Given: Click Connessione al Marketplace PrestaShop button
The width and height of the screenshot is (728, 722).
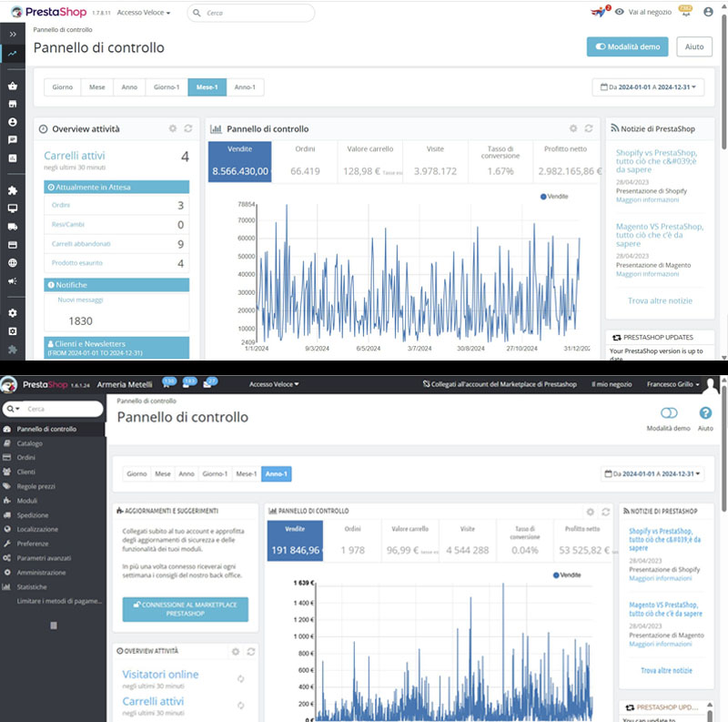Looking at the screenshot, I should click(x=185, y=609).
